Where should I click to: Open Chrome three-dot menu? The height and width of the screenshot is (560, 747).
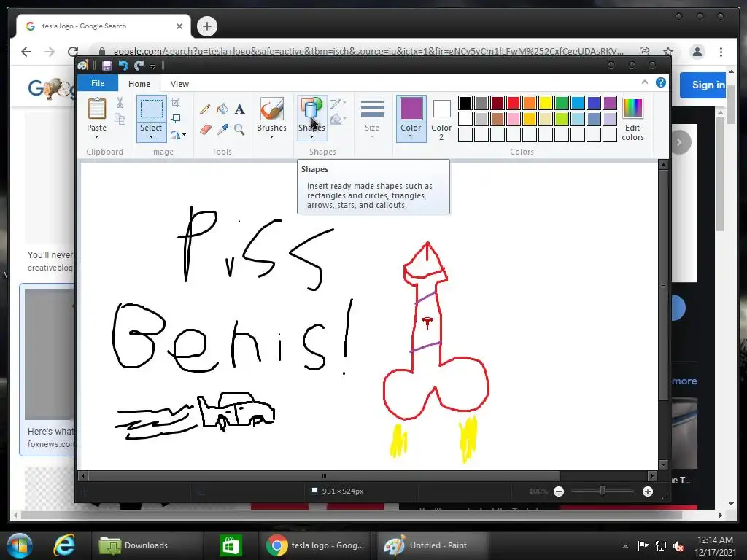coord(721,52)
